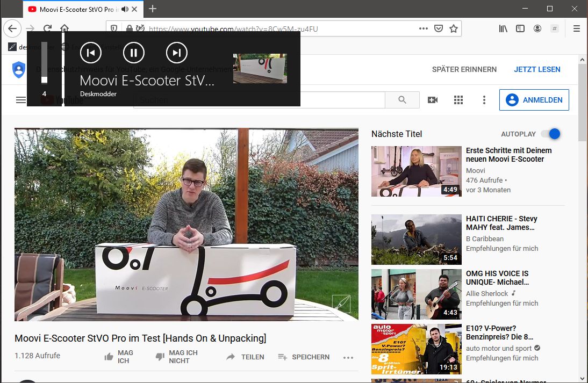Click the ANMELDEN sign-in button
The width and height of the screenshot is (588, 383).
point(534,100)
